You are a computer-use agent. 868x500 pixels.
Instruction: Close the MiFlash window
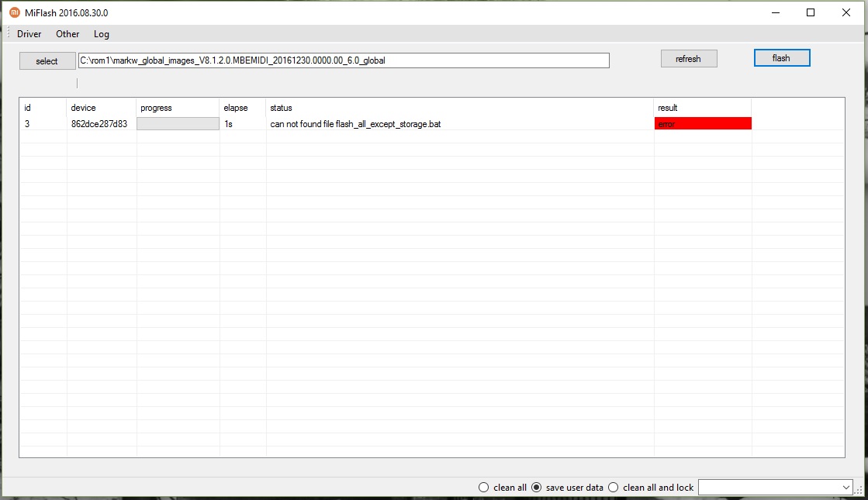[x=846, y=12]
